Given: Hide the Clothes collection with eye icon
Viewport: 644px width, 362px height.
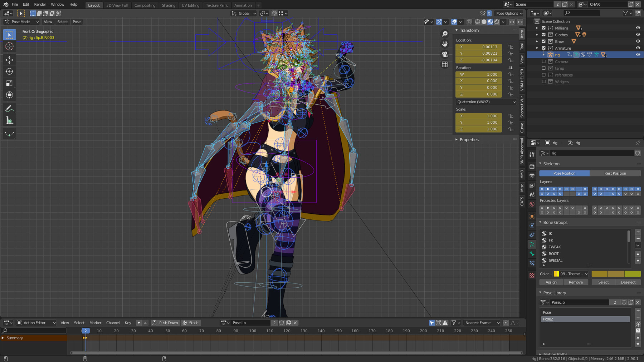Looking at the screenshot, I should [x=638, y=35].
